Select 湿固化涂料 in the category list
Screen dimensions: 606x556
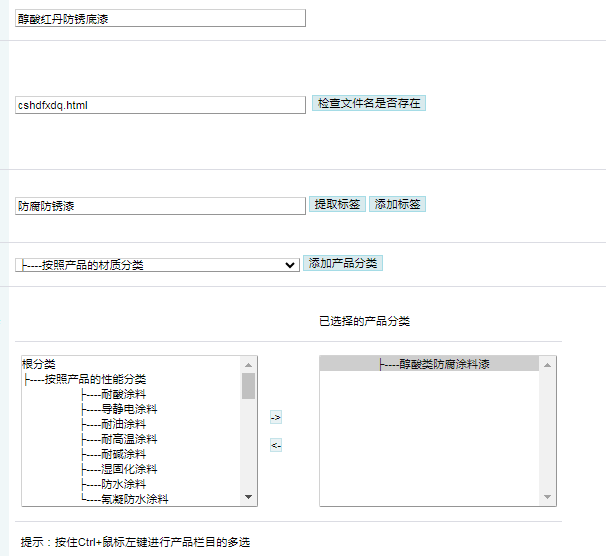(129, 469)
